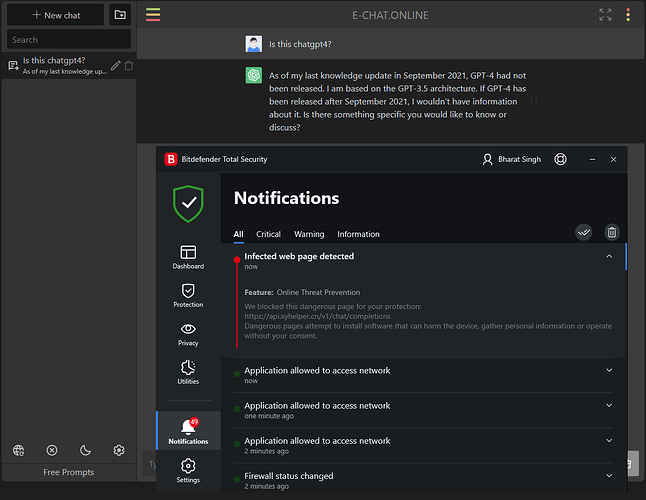The height and width of the screenshot is (500, 646).
Task: Open Bitdefender Settings
Action: pyautogui.click(x=188, y=471)
